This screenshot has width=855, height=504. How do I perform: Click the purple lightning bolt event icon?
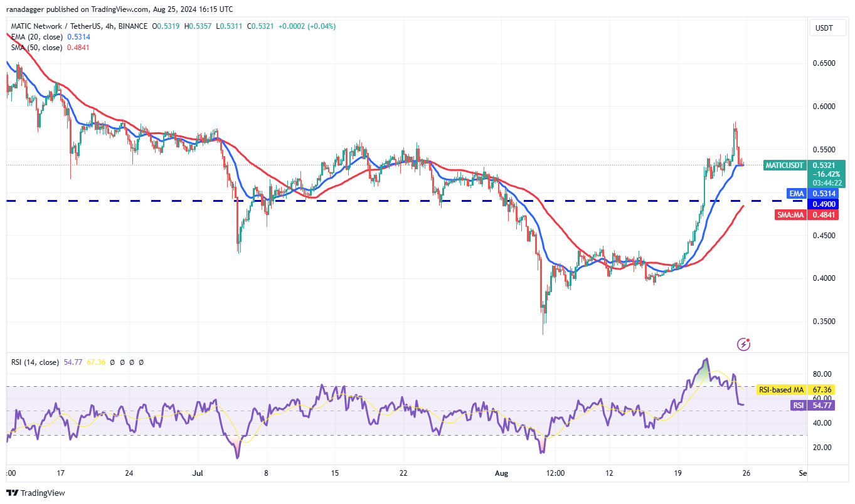743,344
